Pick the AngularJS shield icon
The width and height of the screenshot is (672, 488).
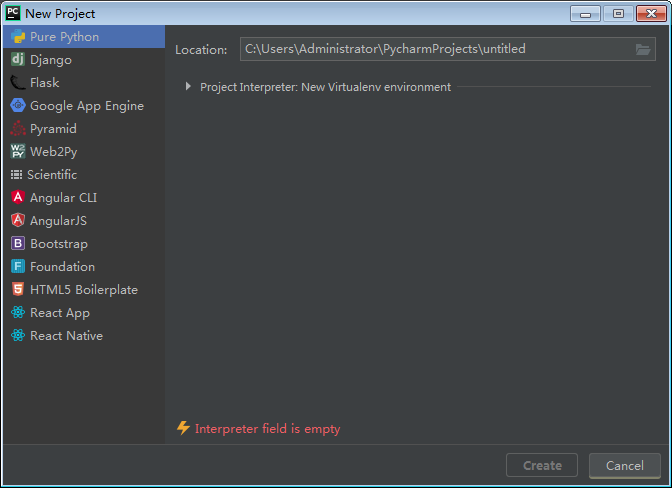(x=17, y=221)
